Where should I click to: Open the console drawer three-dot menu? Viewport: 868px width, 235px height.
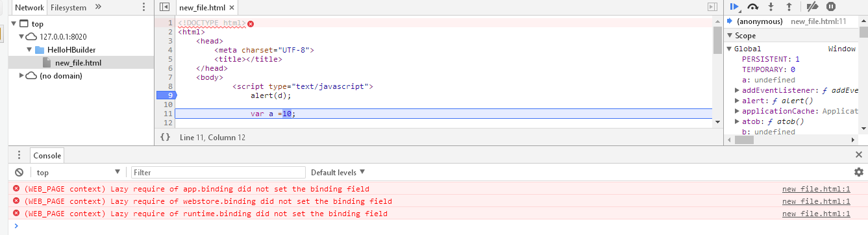point(19,155)
